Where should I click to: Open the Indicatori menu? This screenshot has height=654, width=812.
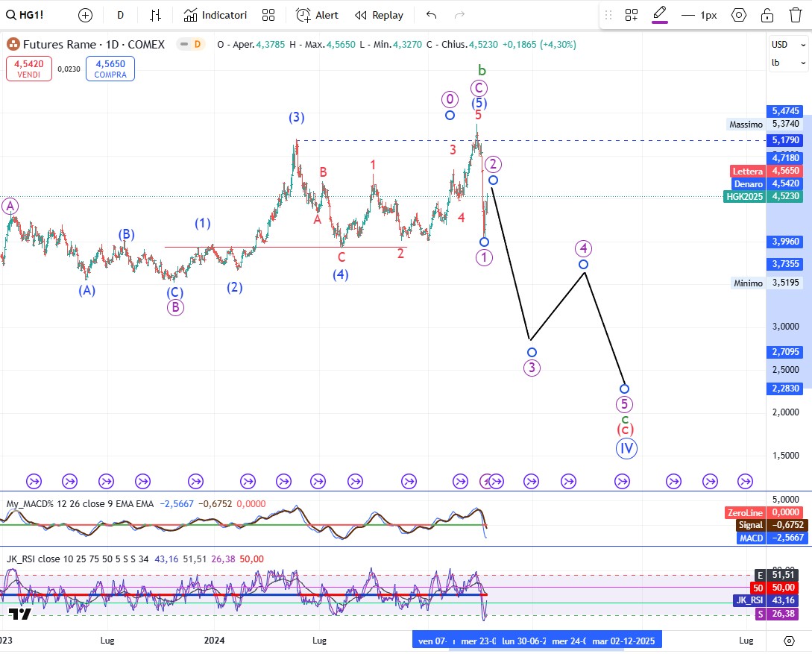pos(215,15)
